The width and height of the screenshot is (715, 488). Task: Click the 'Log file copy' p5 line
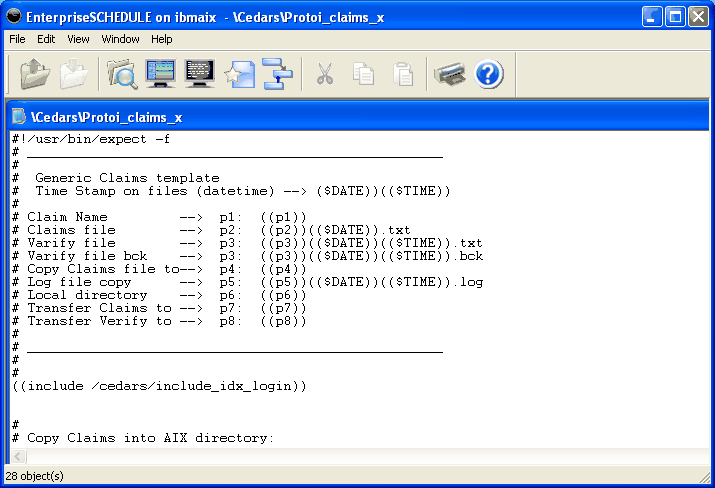pyautogui.click(x=248, y=282)
